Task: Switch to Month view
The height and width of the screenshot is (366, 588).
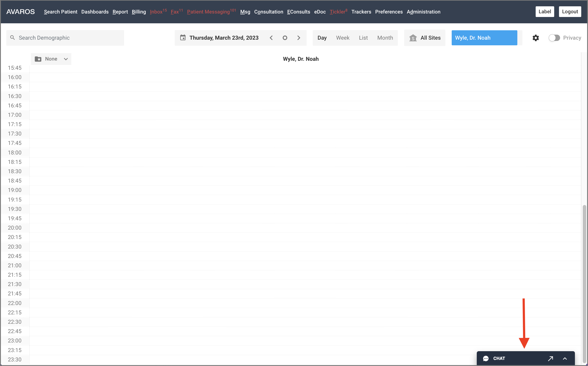Action: 385,38
